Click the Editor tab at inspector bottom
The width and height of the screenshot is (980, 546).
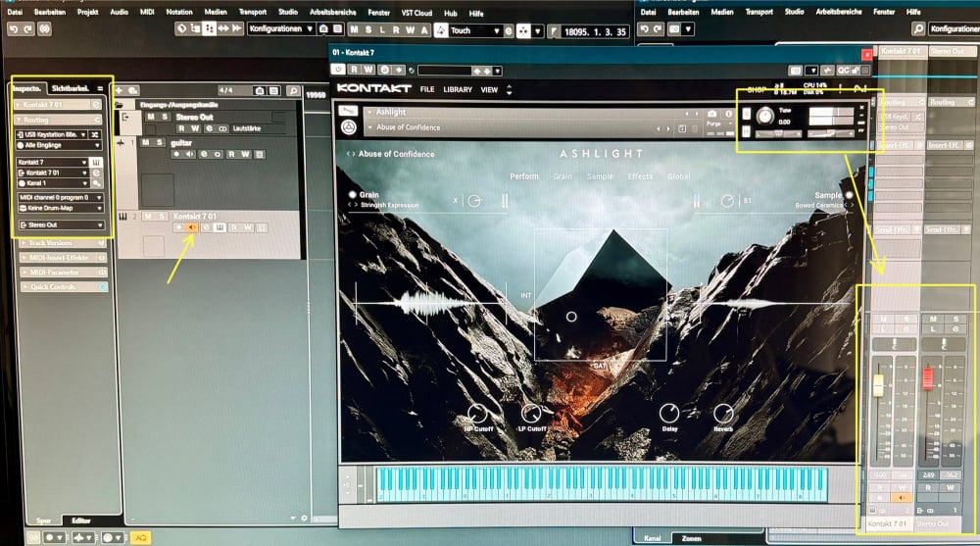pyautogui.click(x=80, y=521)
